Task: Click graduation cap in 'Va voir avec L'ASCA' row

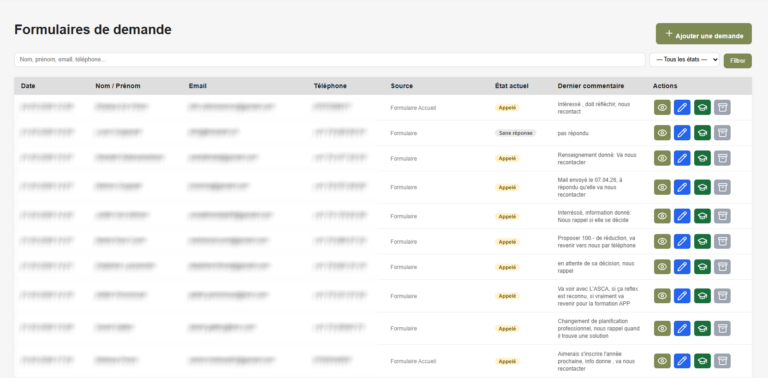Action: (x=702, y=296)
